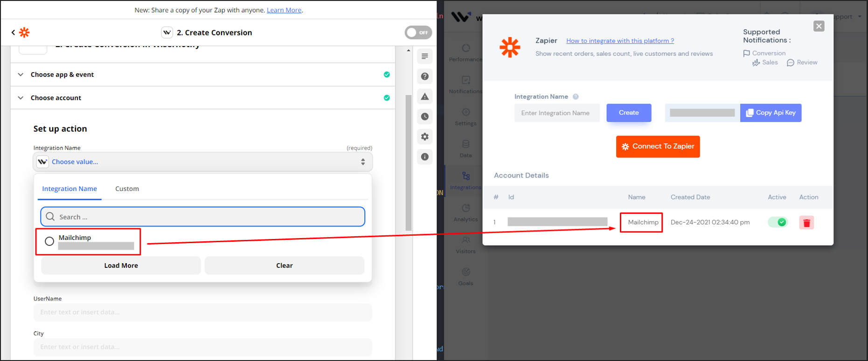Click the Created Date column header
The width and height of the screenshot is (868, 361).
point(690,197)
